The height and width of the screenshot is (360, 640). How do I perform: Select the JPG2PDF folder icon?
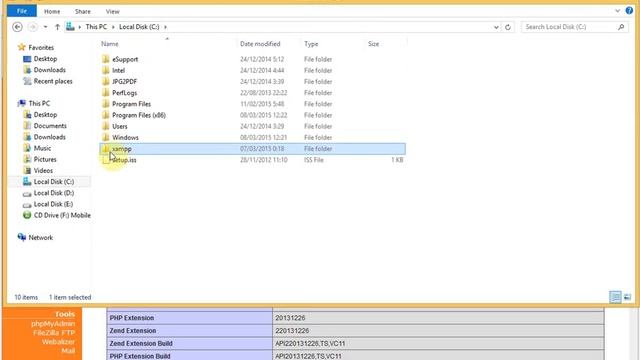point(106,81)
